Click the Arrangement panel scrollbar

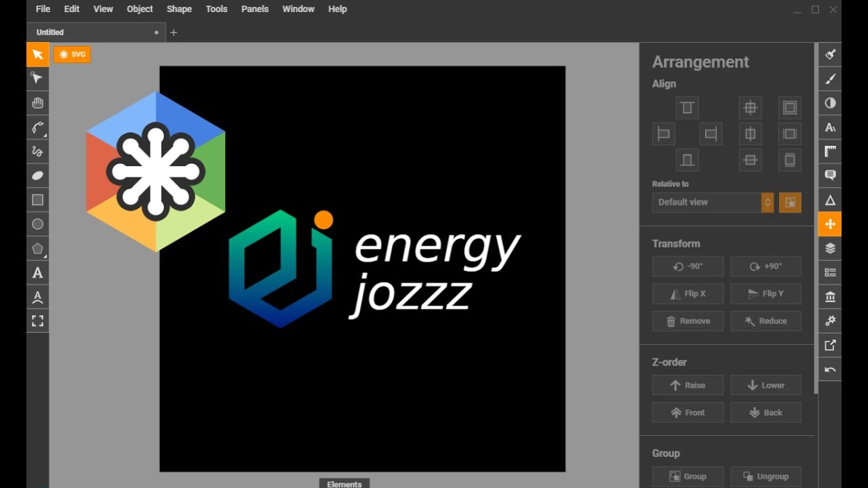coord(816,219)
